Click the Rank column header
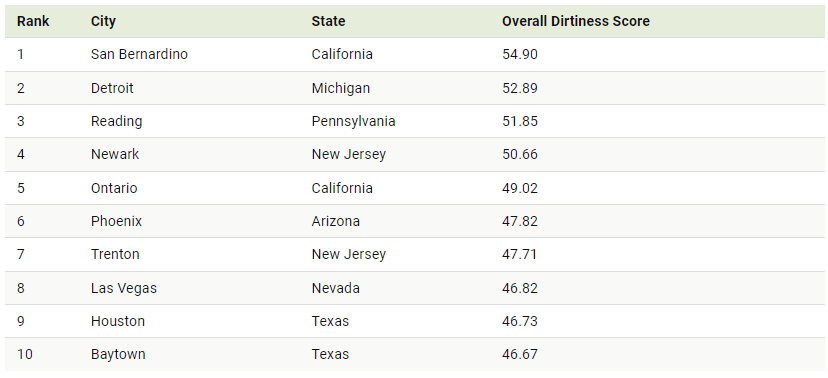The image size is (828, 378). click(x=33, y=21)
